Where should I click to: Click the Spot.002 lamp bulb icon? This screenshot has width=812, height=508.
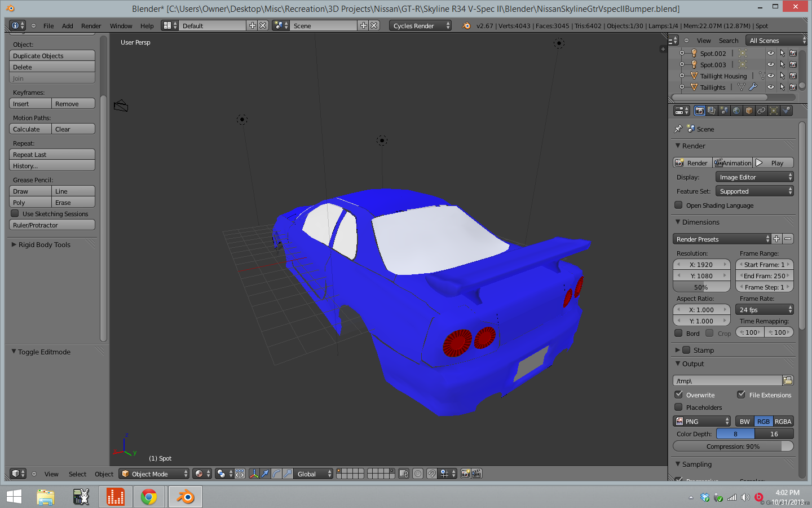pyautogui.click(x=694, y=53)
